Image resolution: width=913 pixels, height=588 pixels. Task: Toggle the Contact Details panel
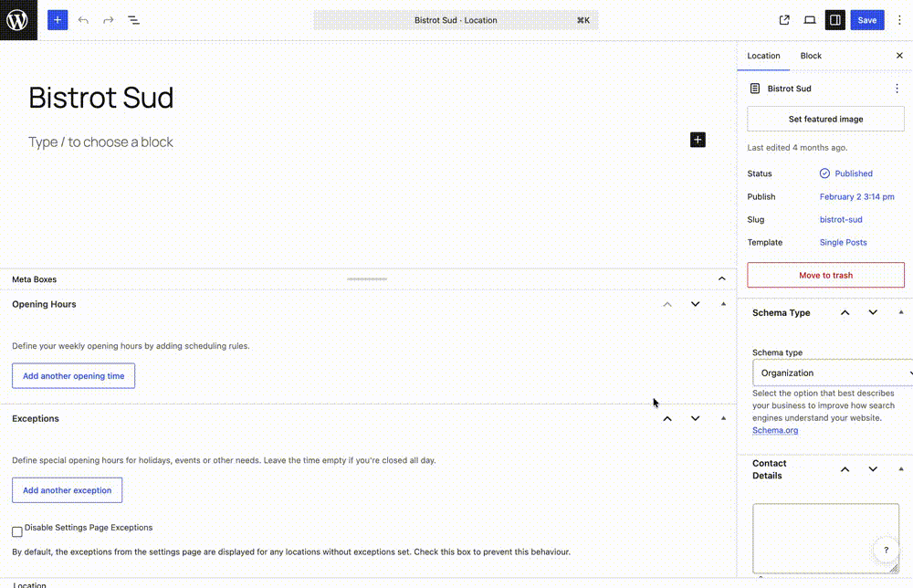[x=901, y=468]
